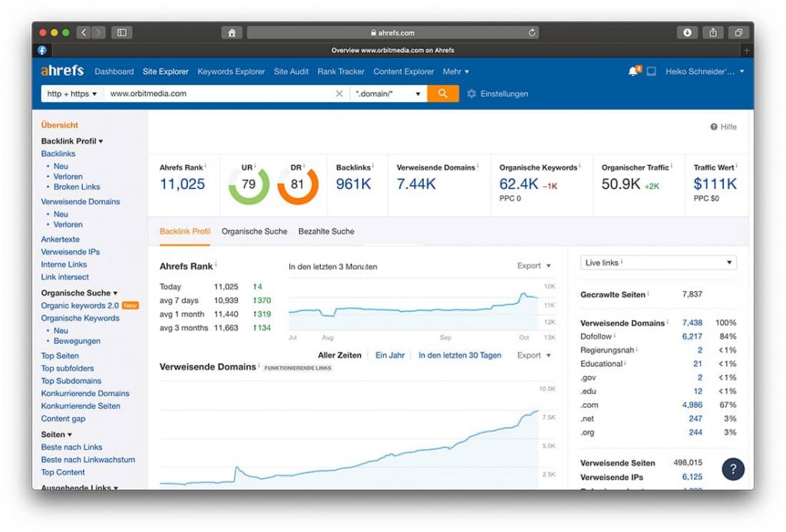The image size is (786, 532).
Task: Open the *.domain/* mode dropdown
Action: (388, 94)
